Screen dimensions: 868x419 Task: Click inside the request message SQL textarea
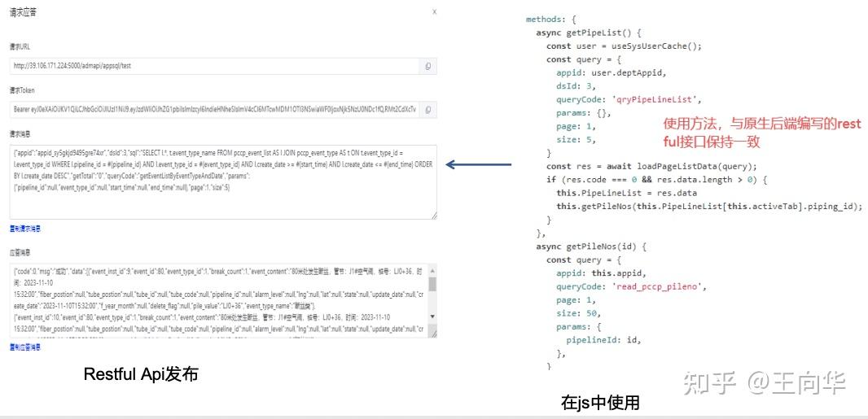point(224,182)
